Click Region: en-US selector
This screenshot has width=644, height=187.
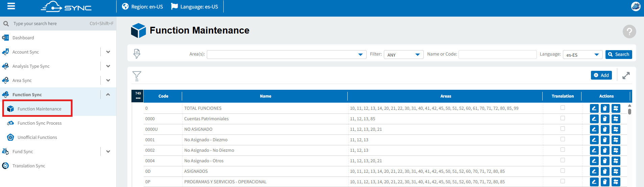click(x=143, y=6)
